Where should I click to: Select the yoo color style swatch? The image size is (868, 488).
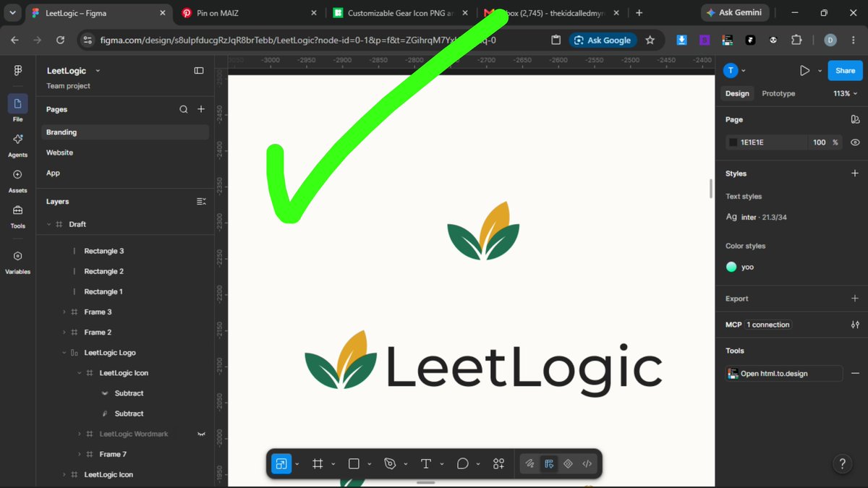pyautogui.click(x=731, y=267)
